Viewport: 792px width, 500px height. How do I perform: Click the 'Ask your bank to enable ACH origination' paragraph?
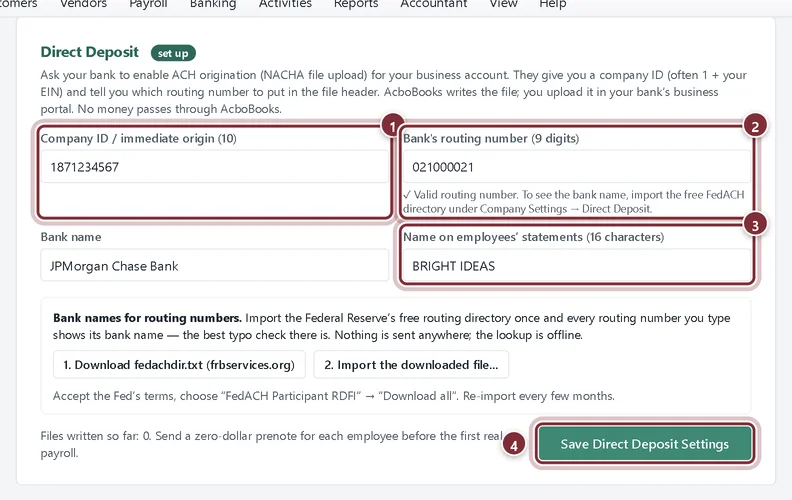pyautogui.click(x=393, y=92)
